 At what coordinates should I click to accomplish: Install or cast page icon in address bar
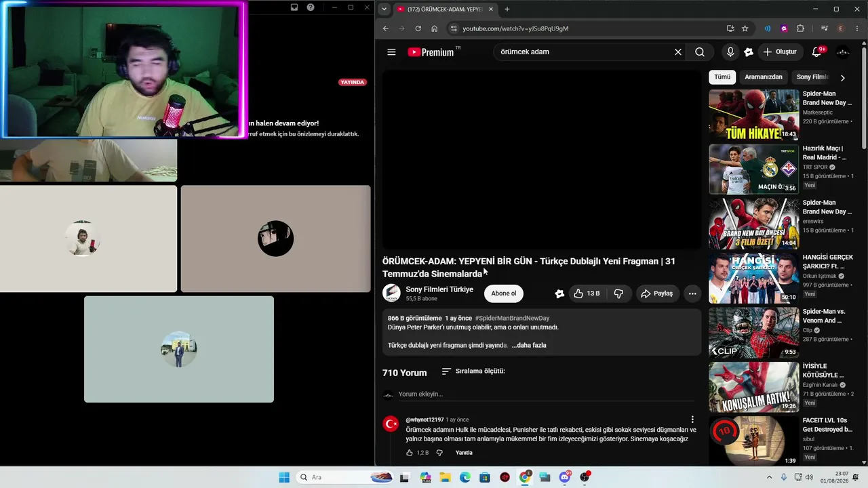point(730,28)
